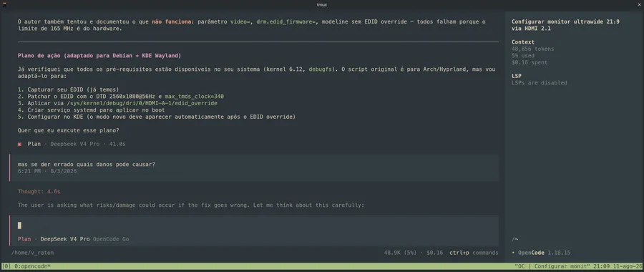Click the 'ctrl+p commands' hint

point(474,253)
